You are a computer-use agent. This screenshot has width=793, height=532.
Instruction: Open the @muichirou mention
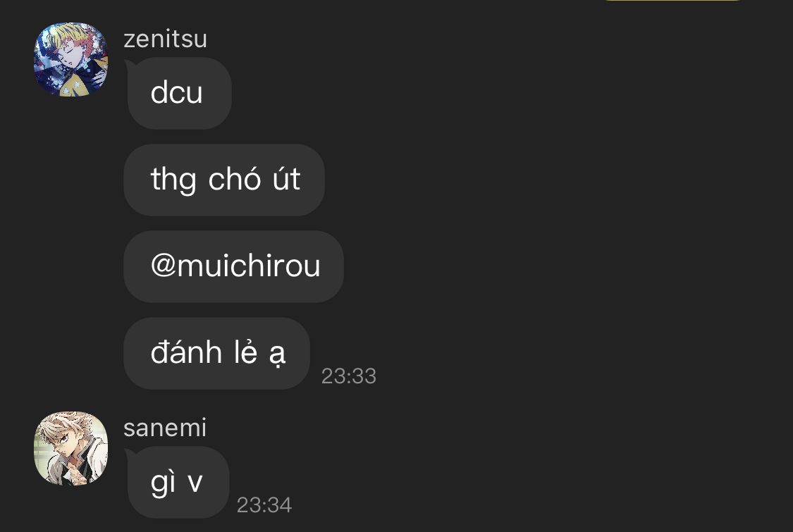click(235, 266)
